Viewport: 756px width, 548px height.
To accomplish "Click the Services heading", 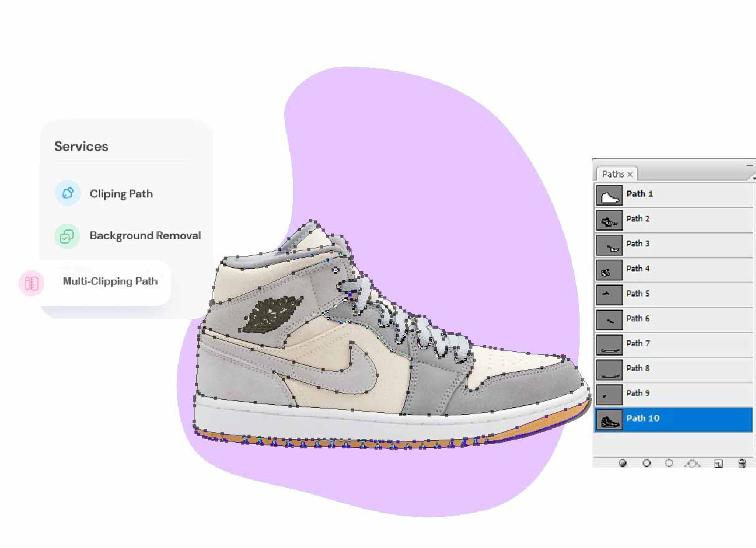I will coord(81,146).
